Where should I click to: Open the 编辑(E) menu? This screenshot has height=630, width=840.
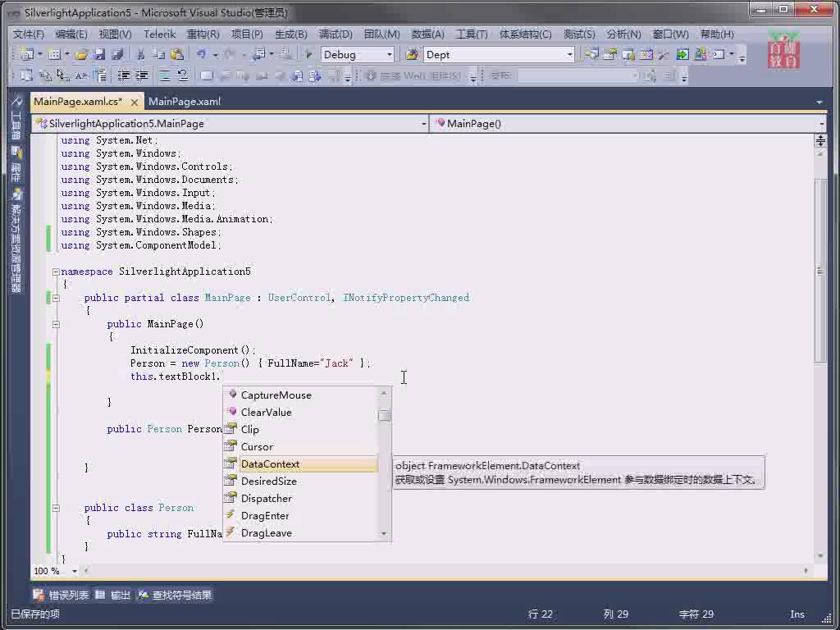71,34
